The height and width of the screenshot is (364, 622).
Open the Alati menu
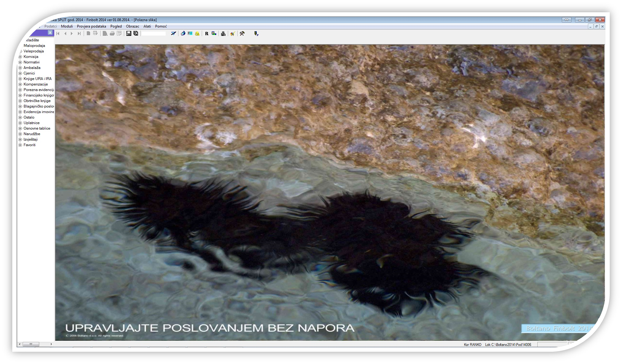[x=147, y=26]
